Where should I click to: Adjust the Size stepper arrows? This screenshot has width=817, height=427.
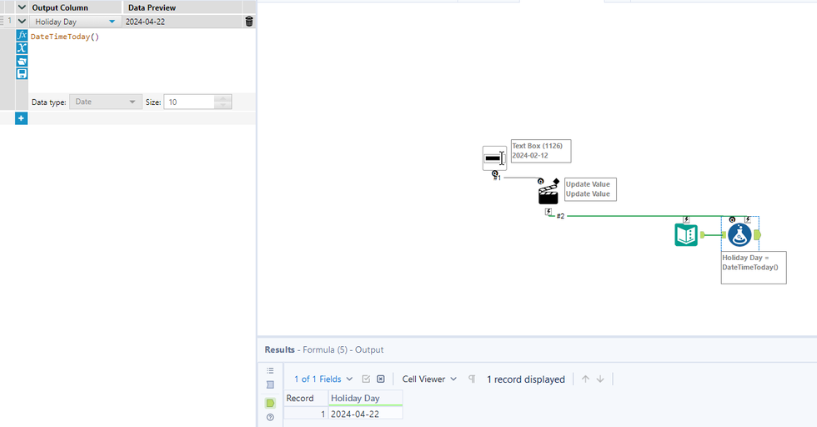click(223, 102)
